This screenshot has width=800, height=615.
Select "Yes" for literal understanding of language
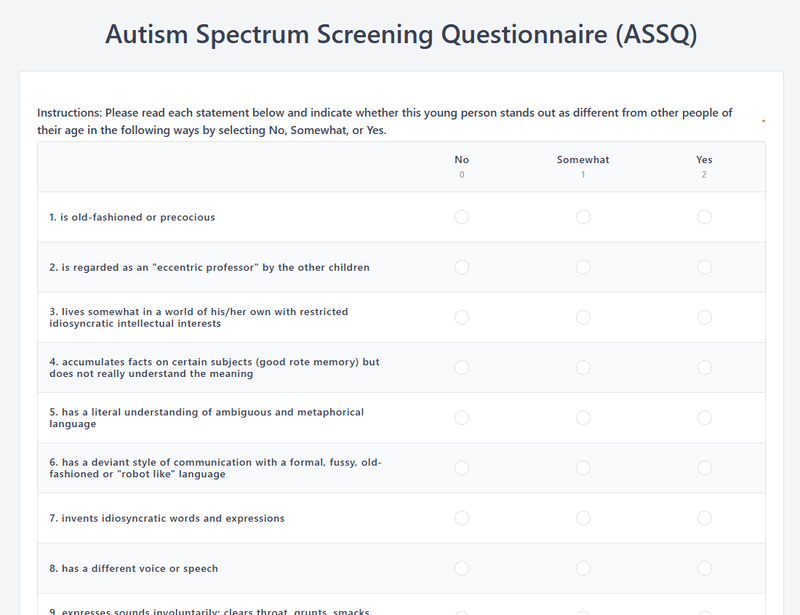pos(704,418)
